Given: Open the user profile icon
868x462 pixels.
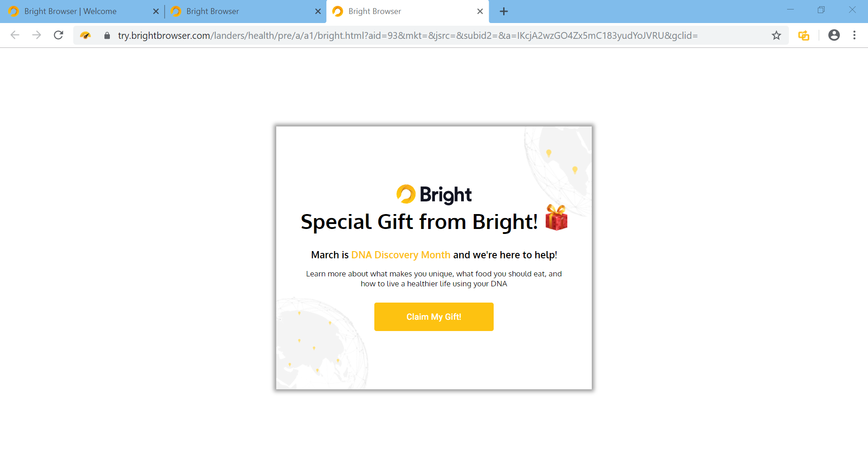Looking at the screenshot, I should (834, 35).
